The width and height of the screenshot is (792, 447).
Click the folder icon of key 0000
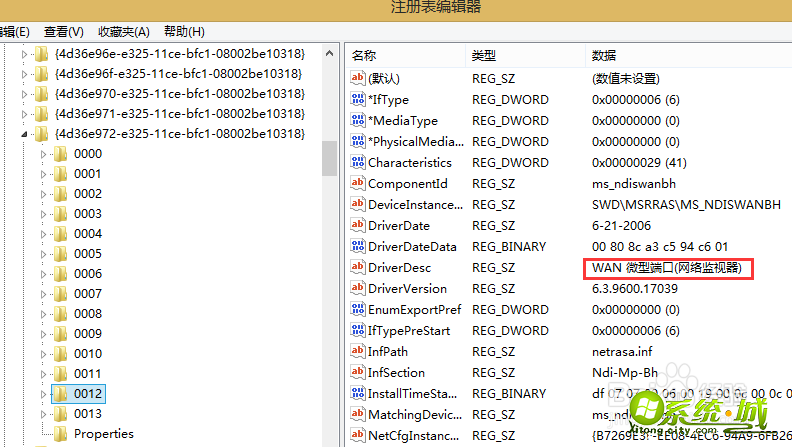click(61, 154)
